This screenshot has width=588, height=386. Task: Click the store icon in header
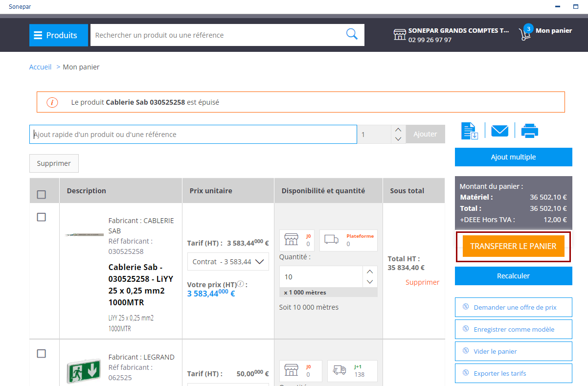pyautogui.click(x=400, y=34)
